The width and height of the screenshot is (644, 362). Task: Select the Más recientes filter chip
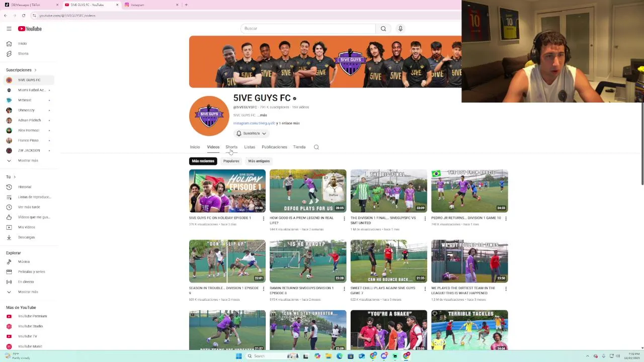203,161
